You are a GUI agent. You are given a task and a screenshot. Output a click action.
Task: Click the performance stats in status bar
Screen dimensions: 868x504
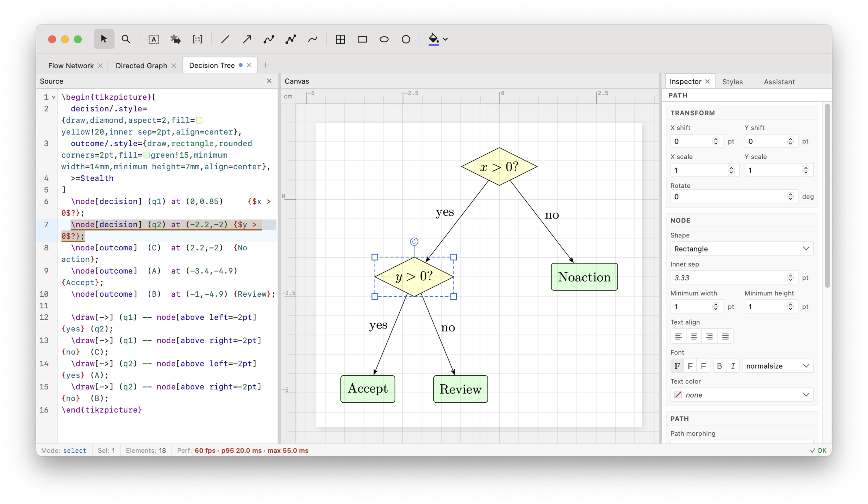pos(251,450)
